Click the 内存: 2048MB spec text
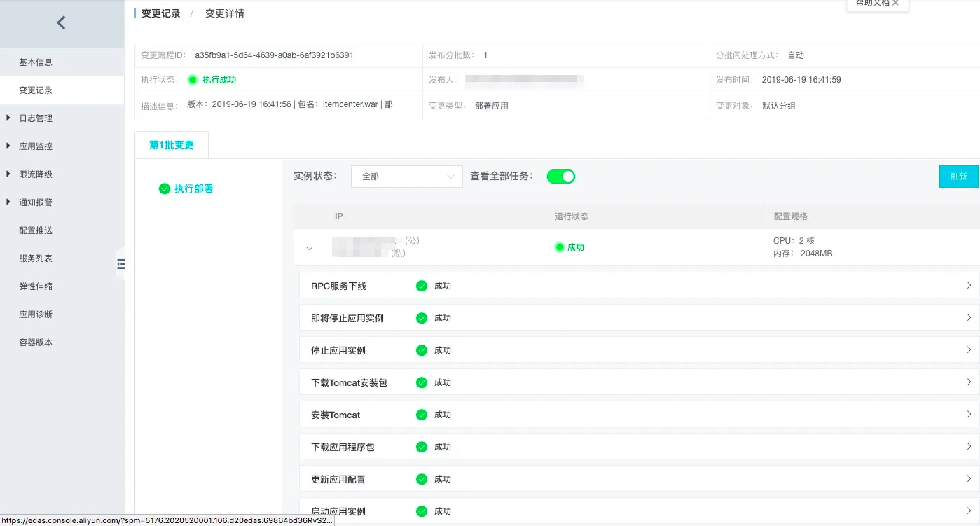Viewport: 980px width, 526px height. [x=803, y=254]
